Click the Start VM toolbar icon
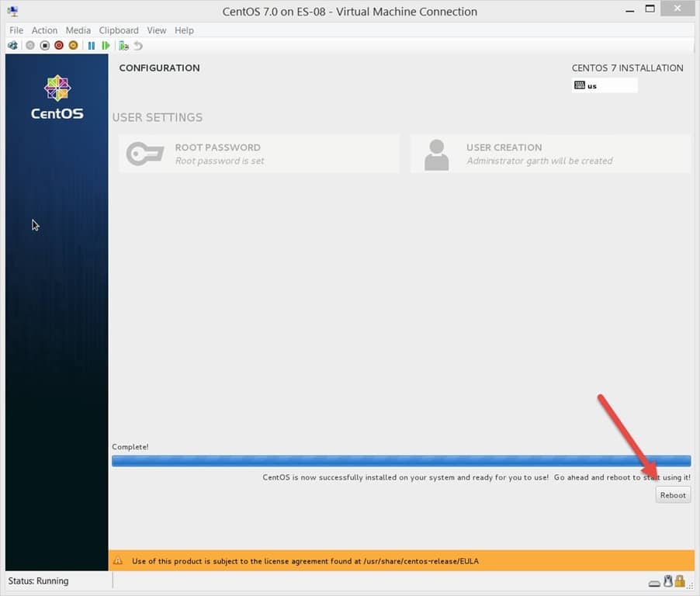The height and width of the screenshot is (596, 700). pos(29,45)
